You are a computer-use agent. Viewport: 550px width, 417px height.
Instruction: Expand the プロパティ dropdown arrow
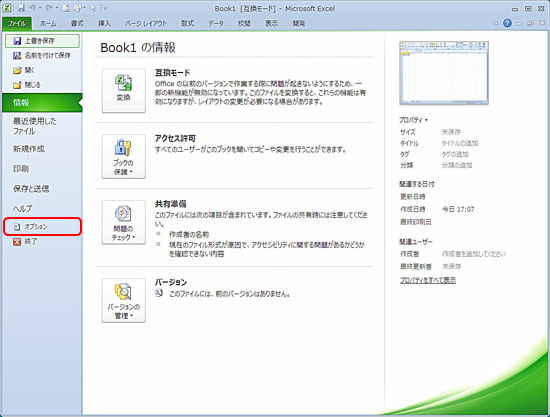[x=427, y=120]
